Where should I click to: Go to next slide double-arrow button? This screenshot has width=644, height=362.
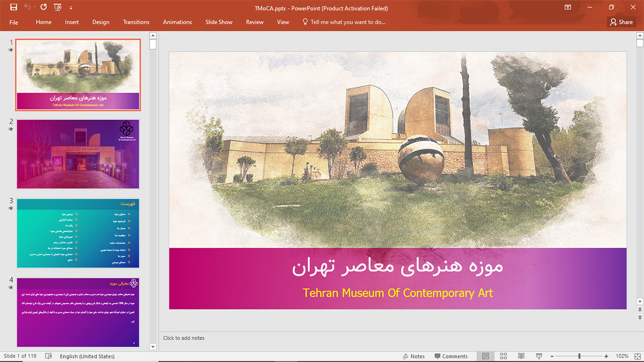click(640, 317)
